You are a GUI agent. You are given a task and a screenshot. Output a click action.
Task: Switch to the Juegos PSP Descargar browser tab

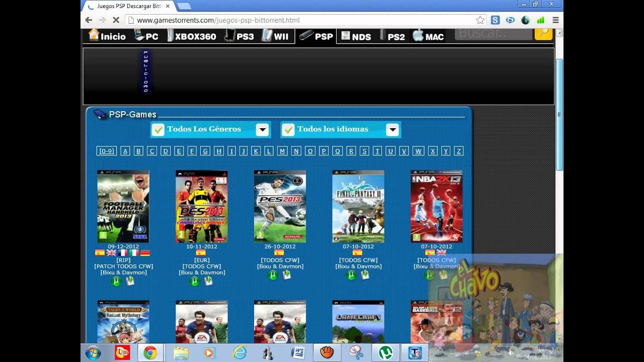point(128,6)
